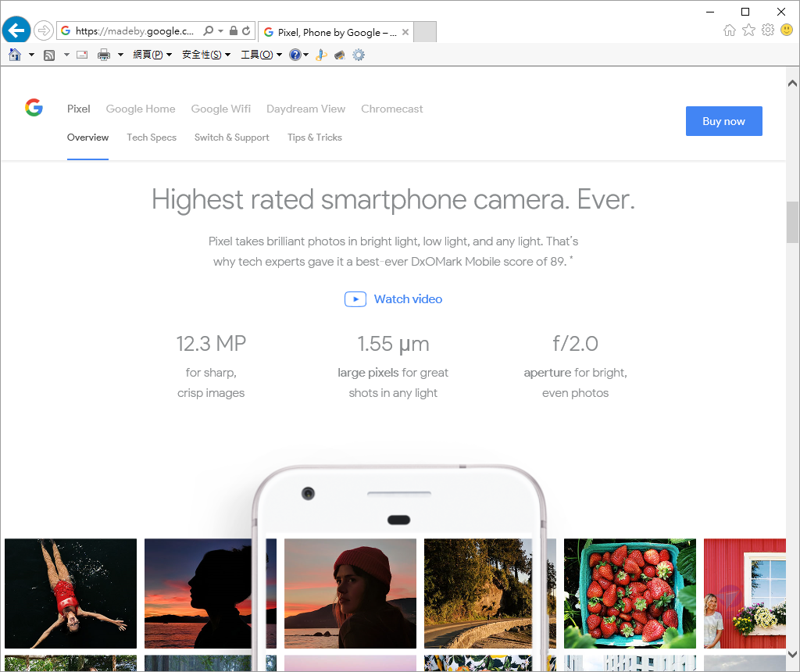This screenshot has width=800, height=672.
Task: Click the search magnifier in address bar
Action: (208, 30)
